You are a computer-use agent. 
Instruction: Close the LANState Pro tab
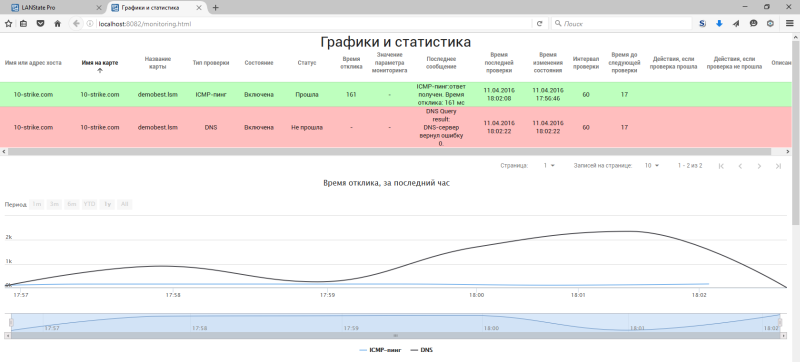point(99,8)
